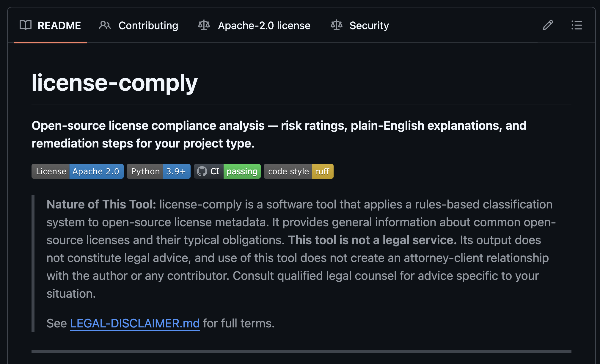Click the scales icon beside Apache-2.0 license
Viewport: 600px width, 364px height.
[x=204, y=25]
